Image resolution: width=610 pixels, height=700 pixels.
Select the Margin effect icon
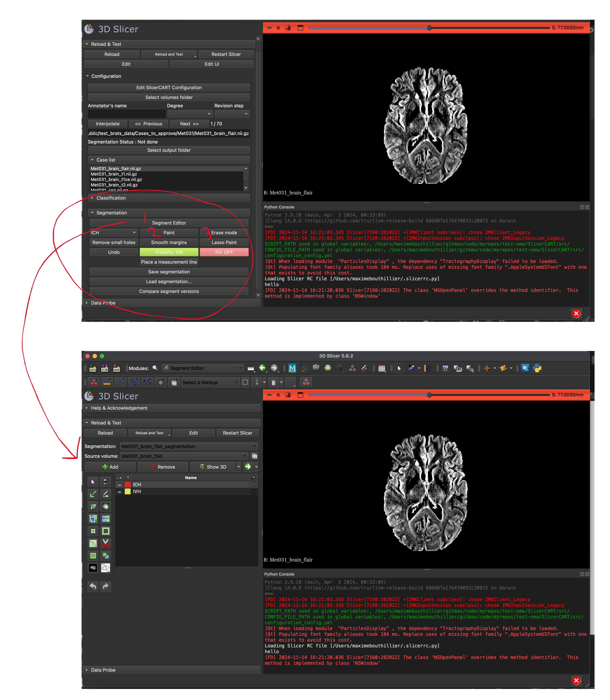click(x=93, y=531)
